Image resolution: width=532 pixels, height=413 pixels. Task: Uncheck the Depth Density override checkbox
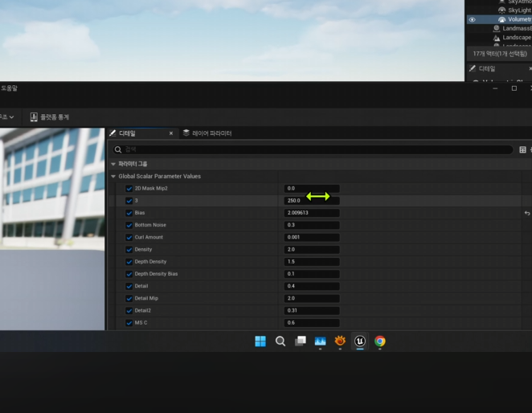coord(129,262)
